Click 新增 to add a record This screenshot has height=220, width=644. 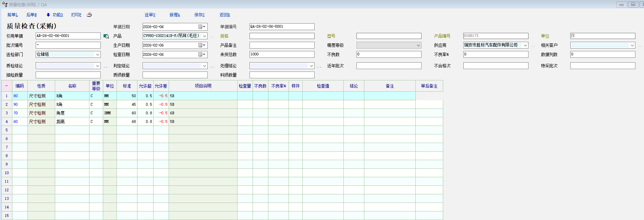[174, 15]
